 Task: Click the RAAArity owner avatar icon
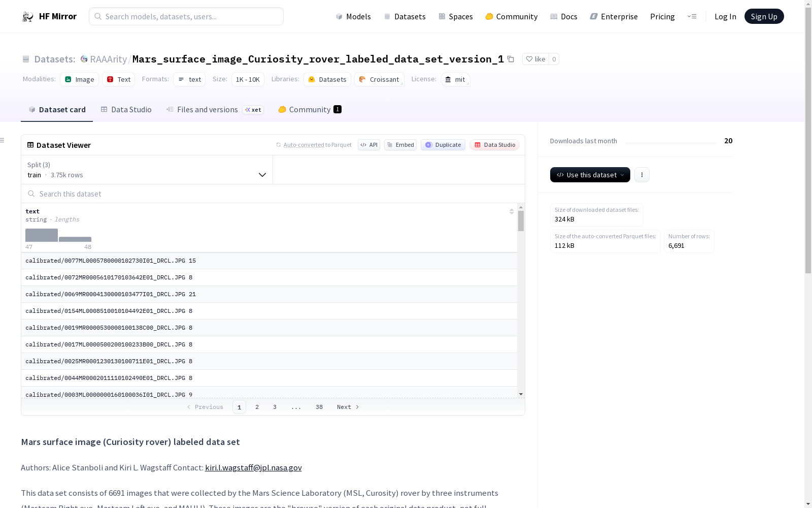84,59
